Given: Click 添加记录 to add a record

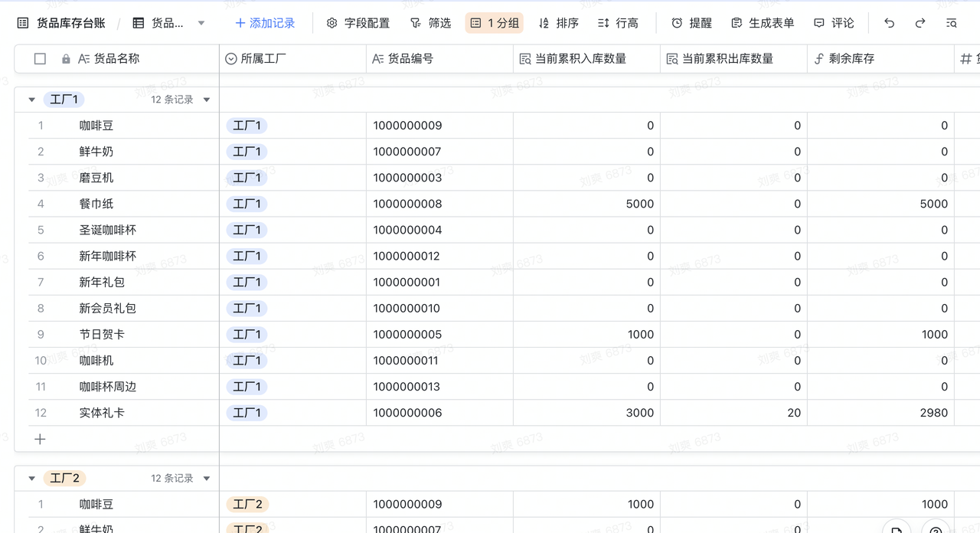Looking at the screenshot, I should [265, 23].
